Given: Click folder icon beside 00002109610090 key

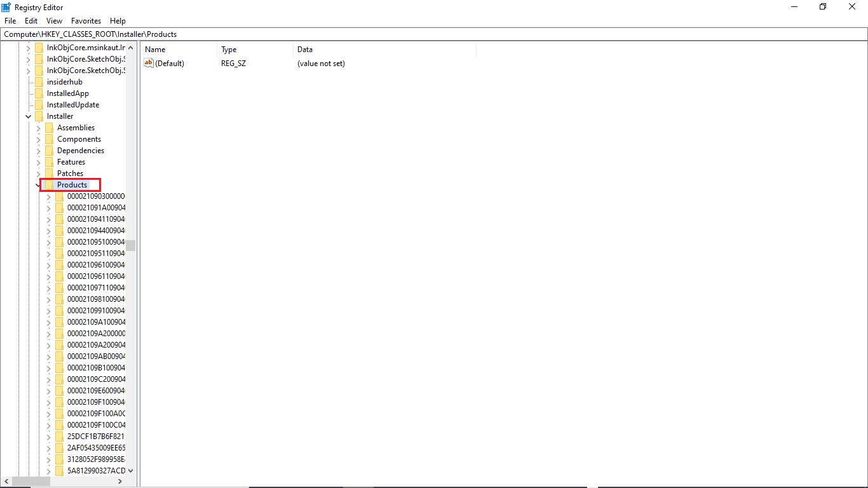Looking at the screenshot, I should pos(60,265).
